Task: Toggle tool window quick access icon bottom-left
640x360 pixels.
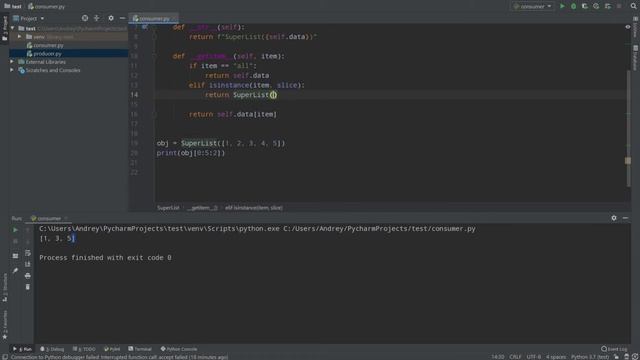Action: (x=4, y=357)
